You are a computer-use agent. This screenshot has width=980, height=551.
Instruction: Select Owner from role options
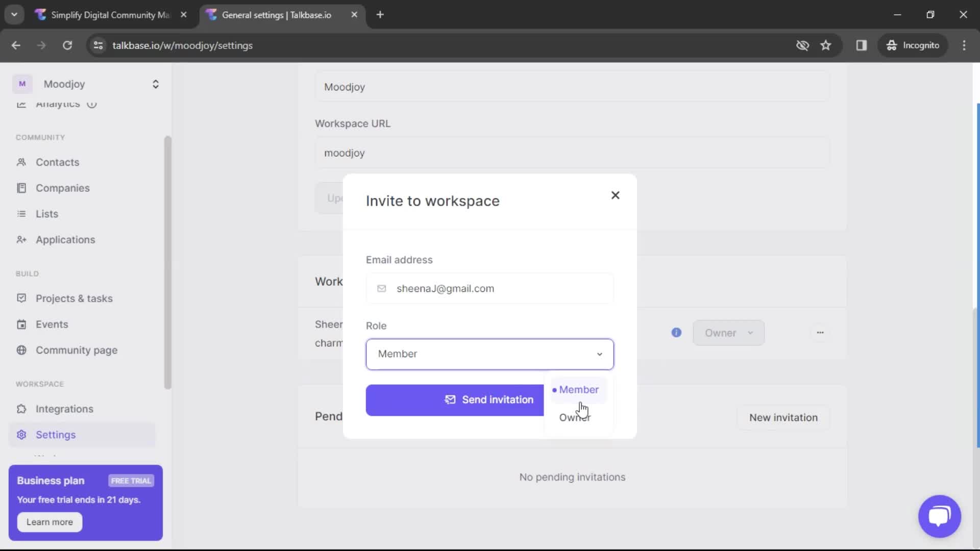(574, 417)
